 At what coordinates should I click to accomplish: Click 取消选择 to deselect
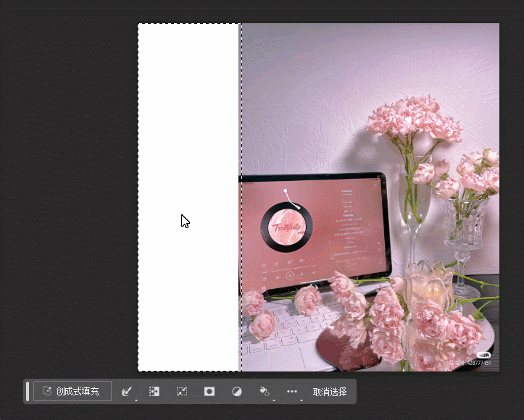(330, 391)
